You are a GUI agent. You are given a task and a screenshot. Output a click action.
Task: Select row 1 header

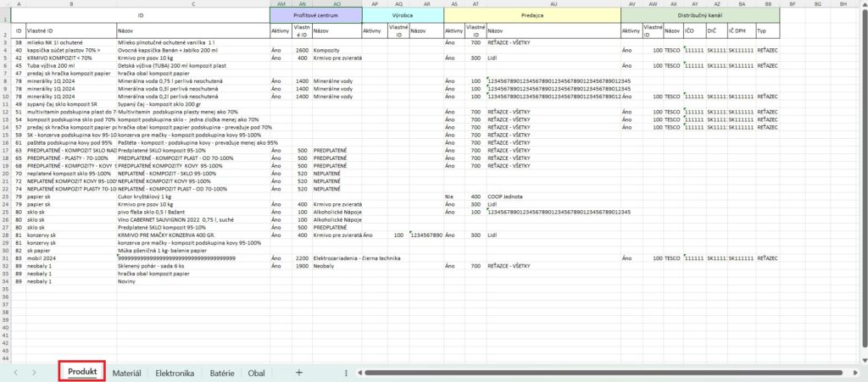pyautogui.click(x=5, y=14)
